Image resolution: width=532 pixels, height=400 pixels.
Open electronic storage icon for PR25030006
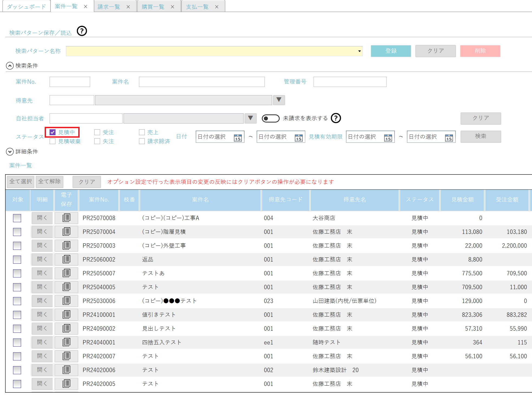(66, 301)
